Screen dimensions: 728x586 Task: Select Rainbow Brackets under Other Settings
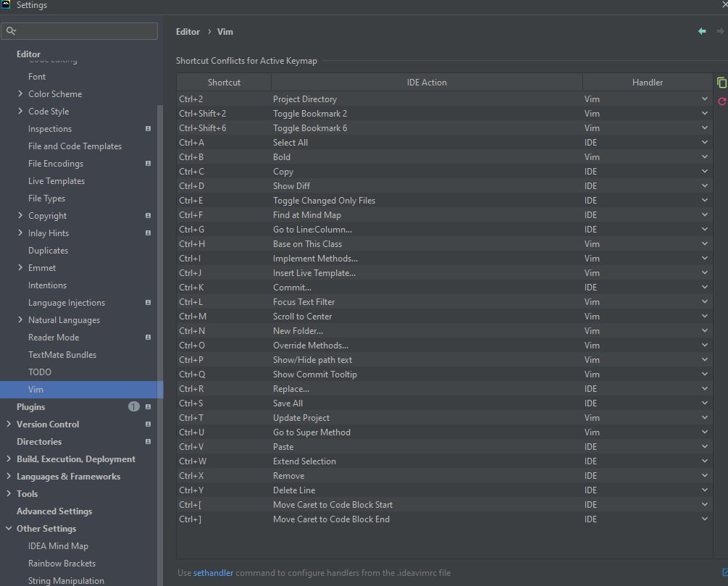point(62,564)
